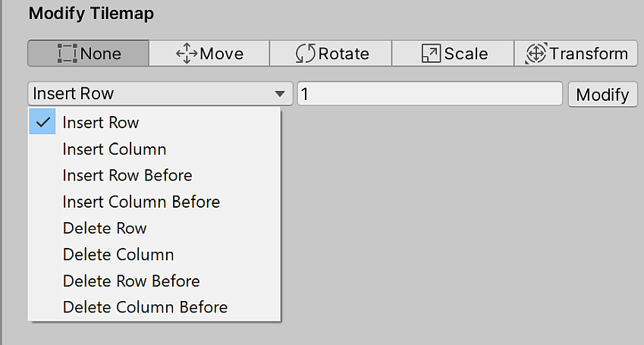Click the None selection-box icon
The width and height of the screenshot is (644, 345).
tap(67, 54)
